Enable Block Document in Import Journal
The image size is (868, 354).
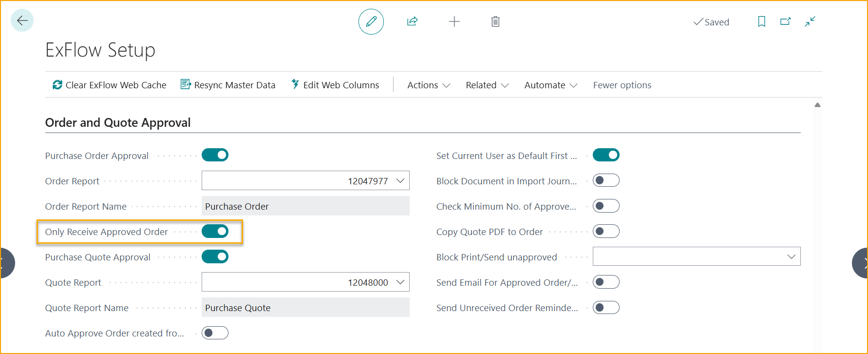point(606,180)
